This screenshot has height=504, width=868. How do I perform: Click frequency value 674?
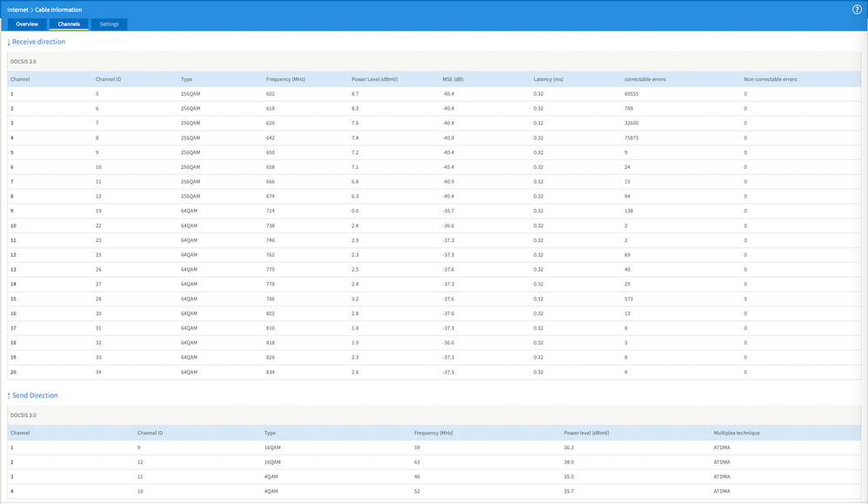[270, 196]
